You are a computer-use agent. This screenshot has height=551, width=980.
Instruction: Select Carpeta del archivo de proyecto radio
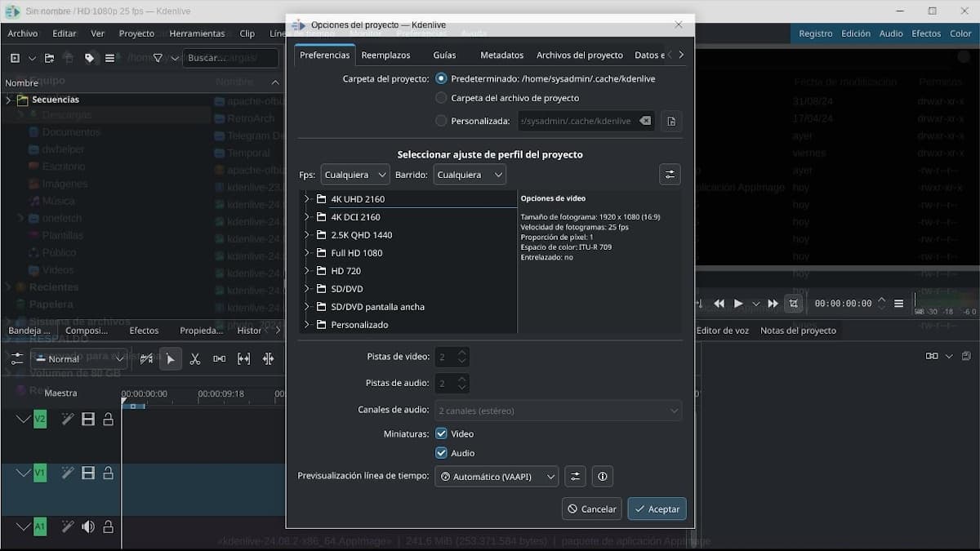442,98
